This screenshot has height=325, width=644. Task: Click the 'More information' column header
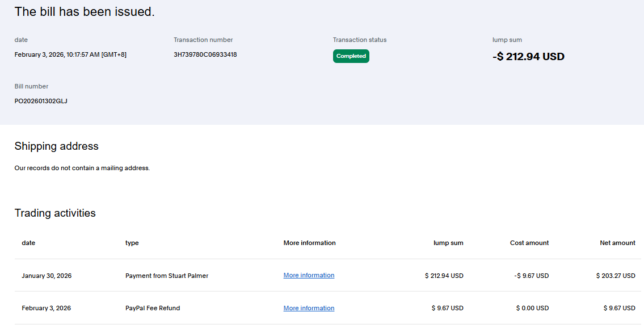pos(309,243)
